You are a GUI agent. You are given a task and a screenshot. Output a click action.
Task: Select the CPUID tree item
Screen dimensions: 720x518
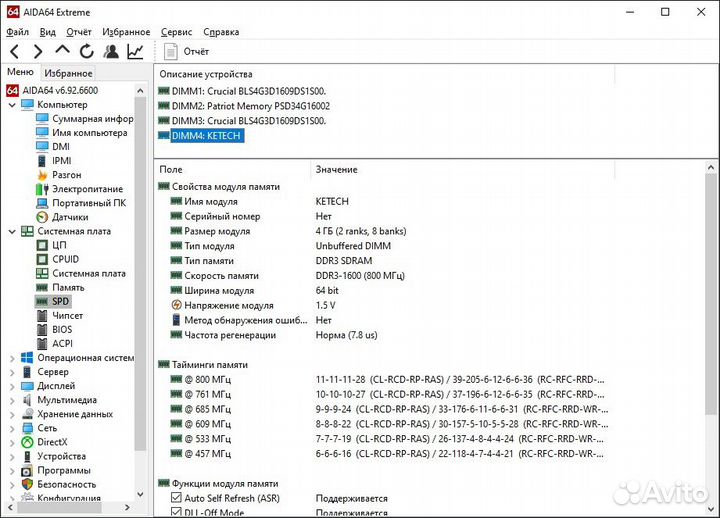[x=57, y=259]
